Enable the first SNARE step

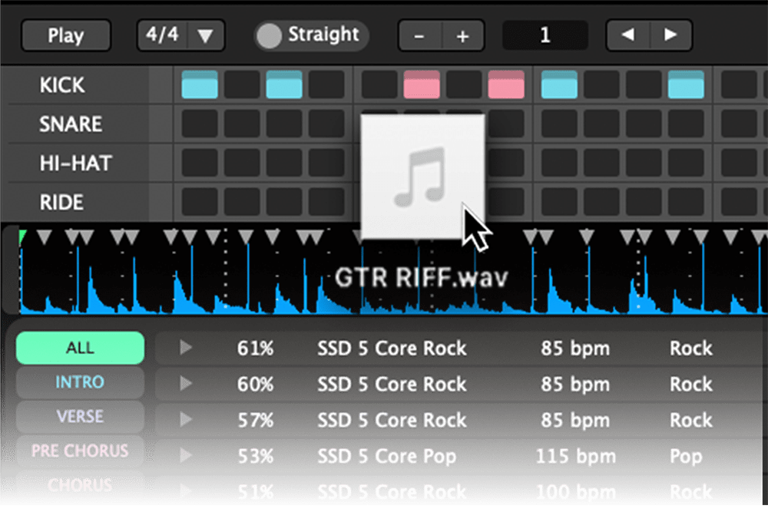click(x=200, y=124)
